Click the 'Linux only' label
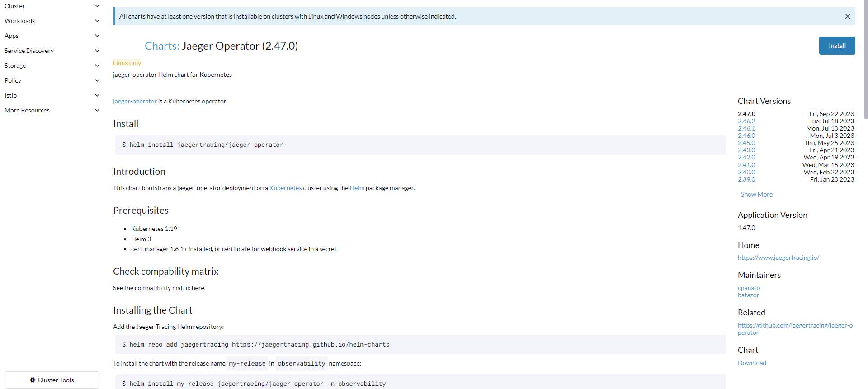Viewport: 868px width, 389px height. pyautogui.click(x=127, y=63)
